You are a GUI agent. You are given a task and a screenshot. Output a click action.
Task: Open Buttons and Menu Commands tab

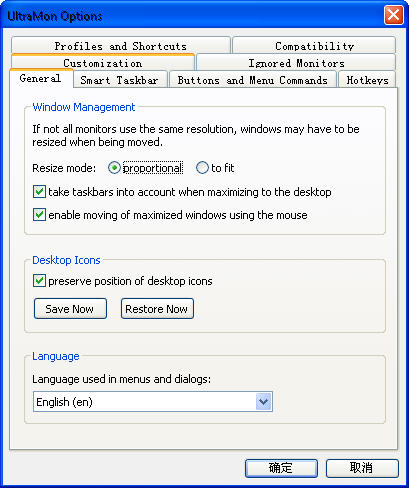253,80
